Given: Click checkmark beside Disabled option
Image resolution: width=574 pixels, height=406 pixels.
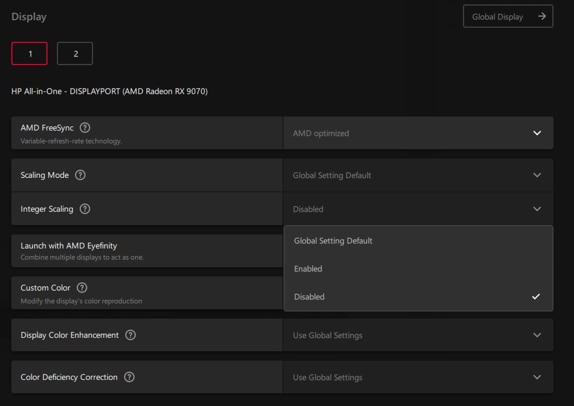Looking at the screenshot, I should [x=536, y=297].
